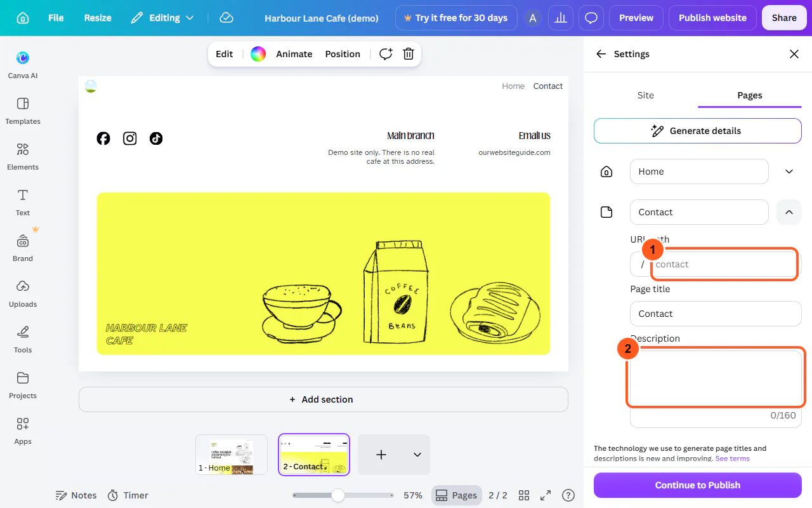Open the color picker rainbow swatch

258,54
